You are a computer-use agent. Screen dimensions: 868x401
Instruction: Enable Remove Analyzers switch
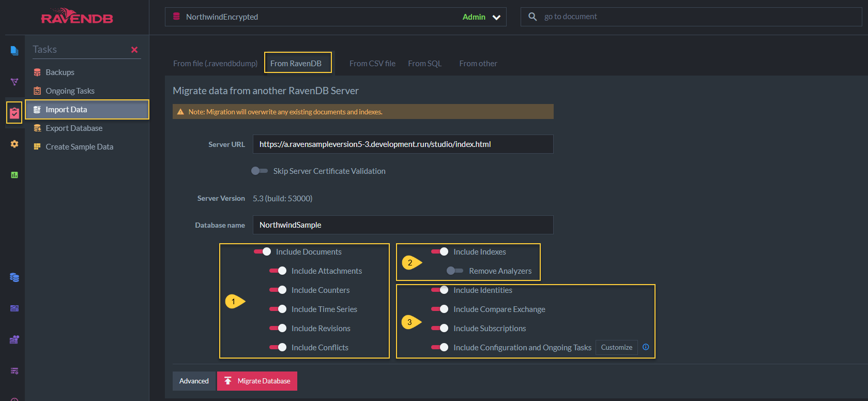click(455, 271)
